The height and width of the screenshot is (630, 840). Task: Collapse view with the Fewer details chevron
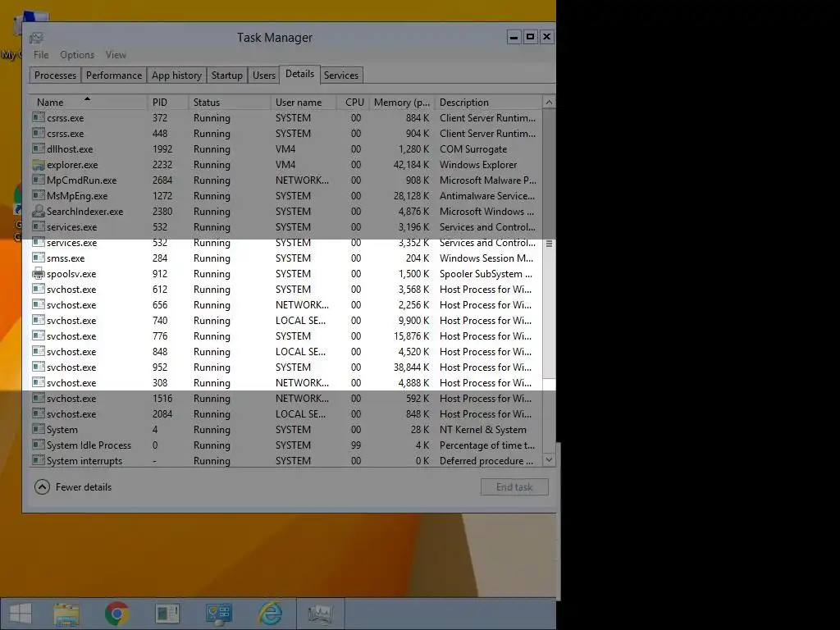pos(42,487)
